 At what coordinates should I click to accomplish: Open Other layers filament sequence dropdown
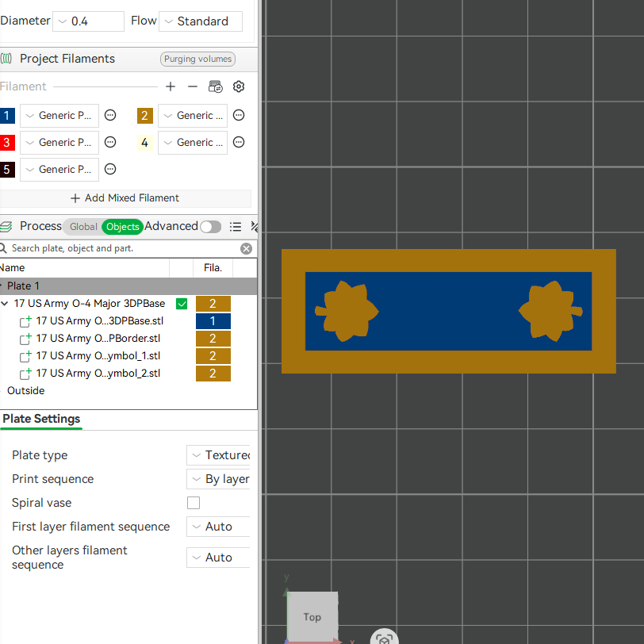coord(218,558)
